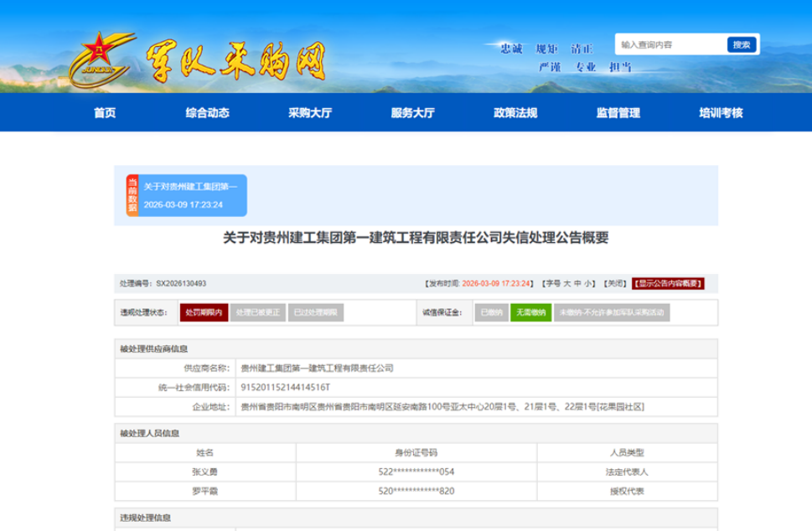
Task: Navigate to 服务大厅
Action: point(412,113)
